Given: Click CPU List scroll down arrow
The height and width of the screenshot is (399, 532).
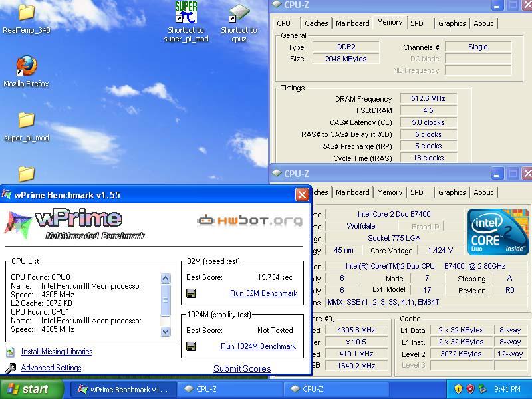Looking at the screenshot, I should click(165, 331).
